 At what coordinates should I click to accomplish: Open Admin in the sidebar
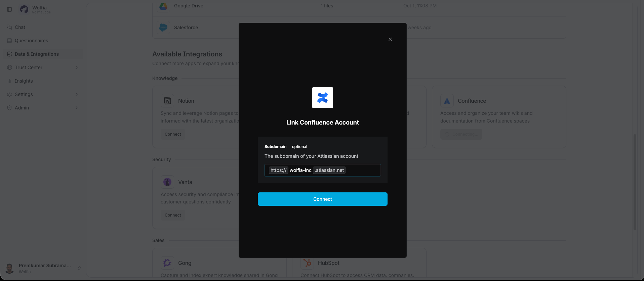(x=43, y=108)
